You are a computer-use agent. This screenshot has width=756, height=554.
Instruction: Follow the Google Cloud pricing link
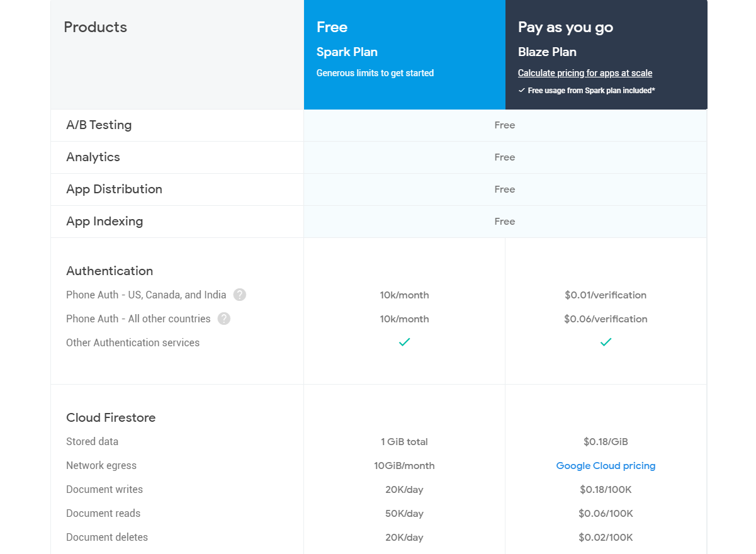[606, 466]
